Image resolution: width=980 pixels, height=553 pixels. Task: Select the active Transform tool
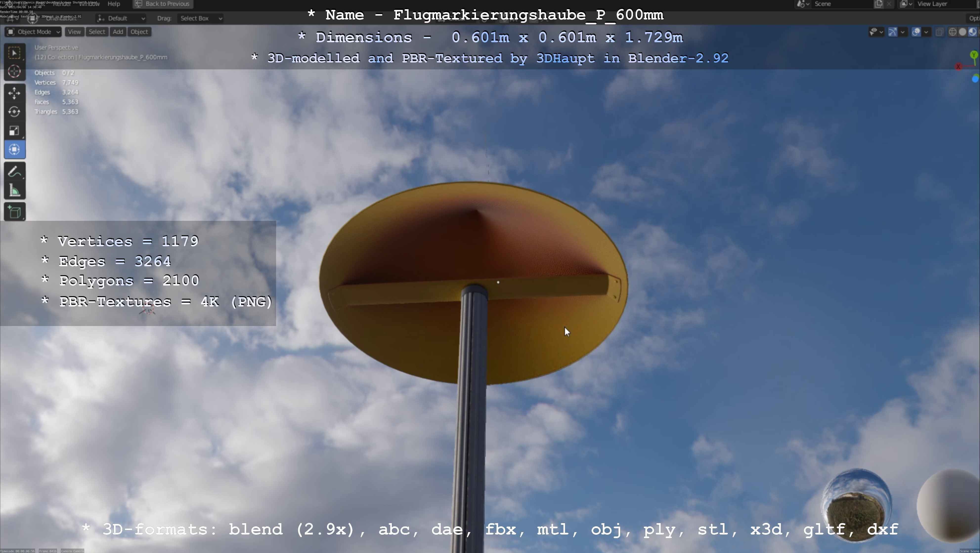(x=14, y=149)
